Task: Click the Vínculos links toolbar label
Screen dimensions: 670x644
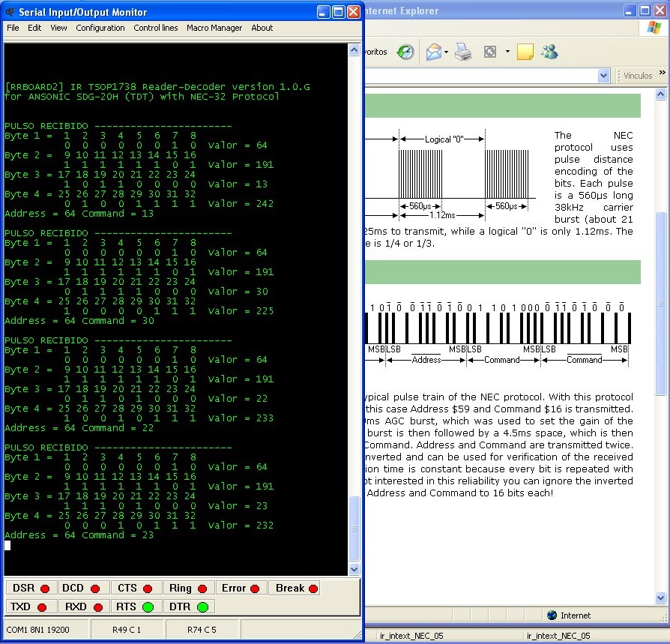Action: tap(638, 76)
